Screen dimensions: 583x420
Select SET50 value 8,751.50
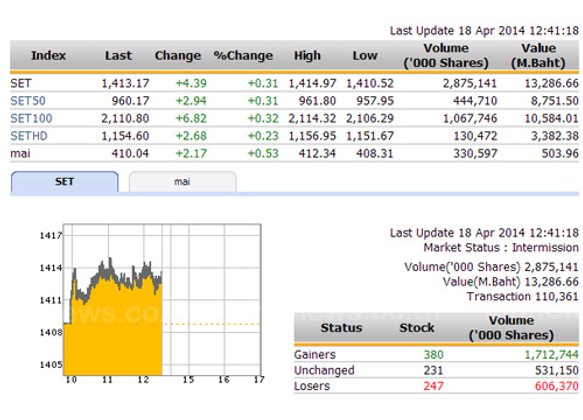tap(554, 101)
